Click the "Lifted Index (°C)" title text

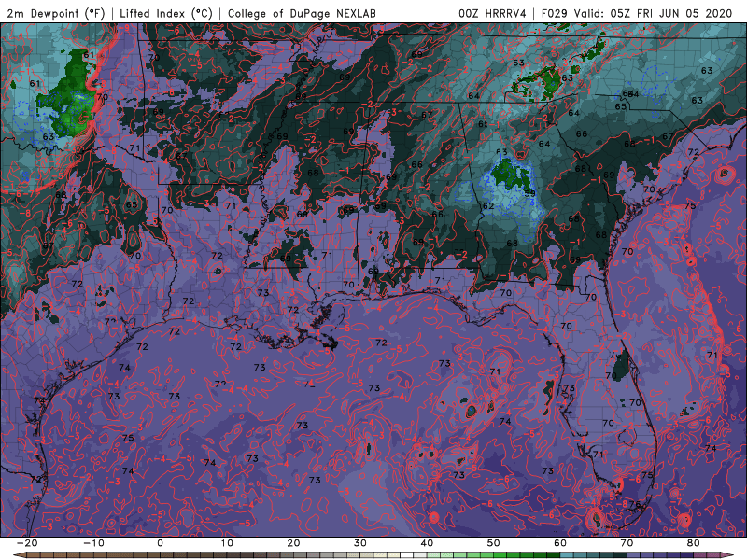pyautogui.click(x=166, y=13)
